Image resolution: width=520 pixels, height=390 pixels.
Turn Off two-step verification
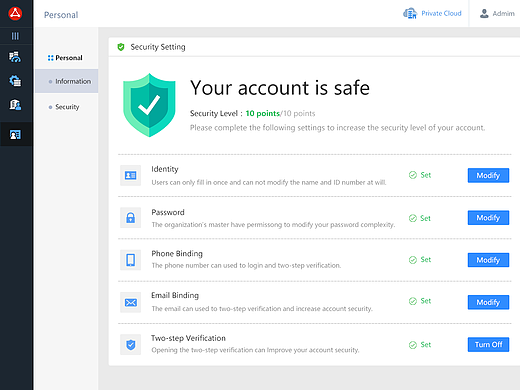point(488,345)
